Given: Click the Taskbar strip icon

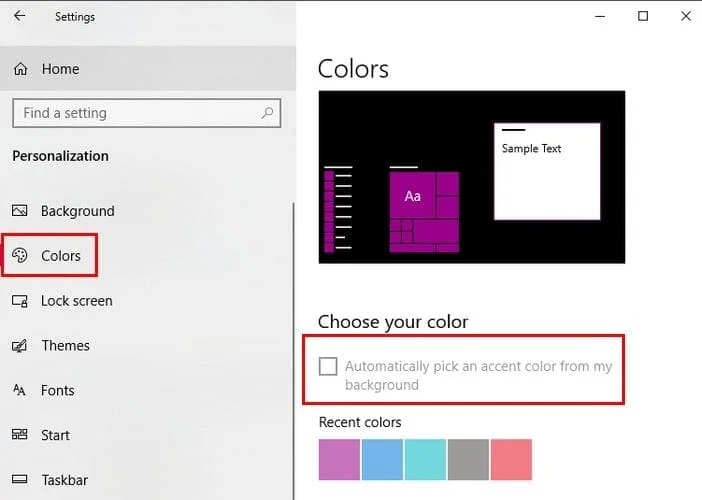Looking at the screenshot, I should pyautogui.click(x=19, y=479).
